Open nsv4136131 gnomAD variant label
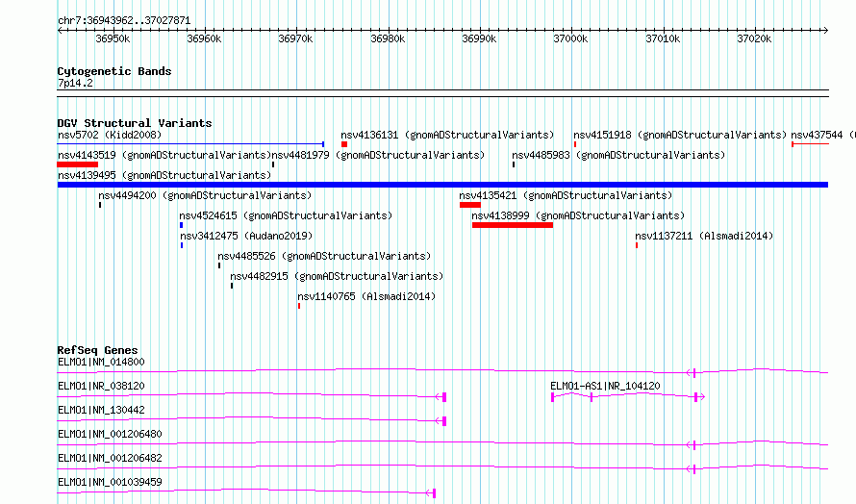Screen dimensions: 856x504 coord(447,135)
